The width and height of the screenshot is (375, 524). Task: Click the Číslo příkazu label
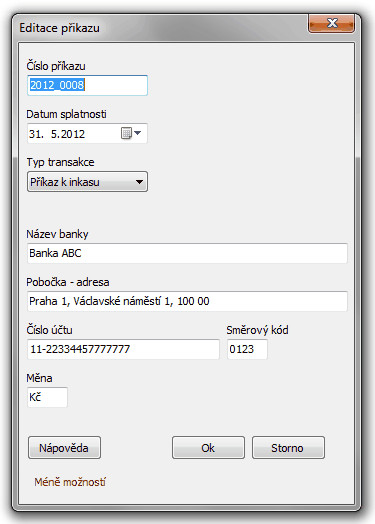pos(56,66)
